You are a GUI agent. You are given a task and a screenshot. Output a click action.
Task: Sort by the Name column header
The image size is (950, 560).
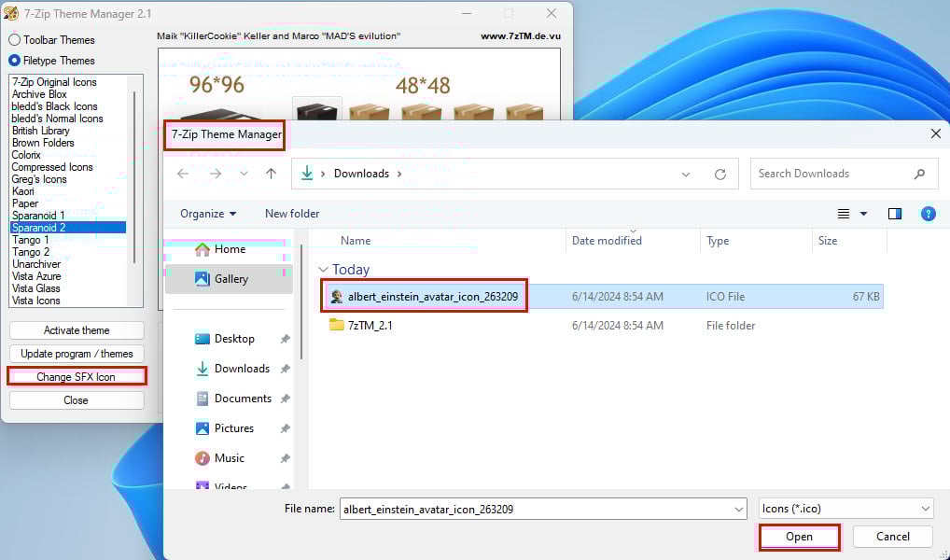click(355, 241)
